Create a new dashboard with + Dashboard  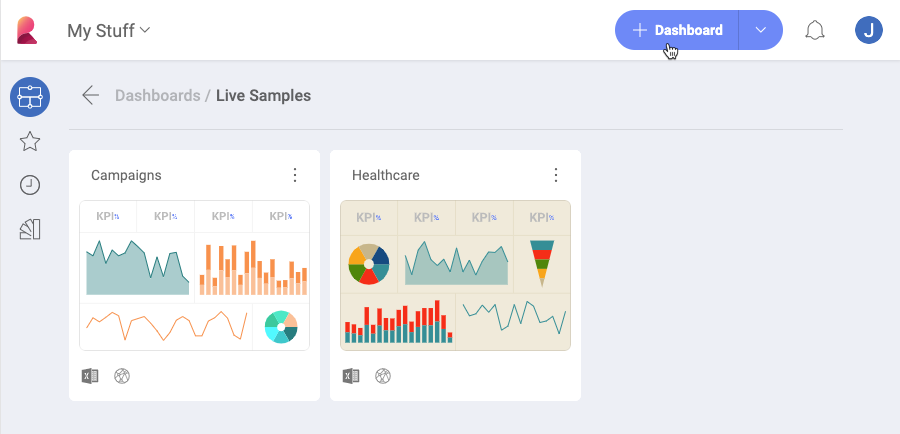[x=677, y=30]
